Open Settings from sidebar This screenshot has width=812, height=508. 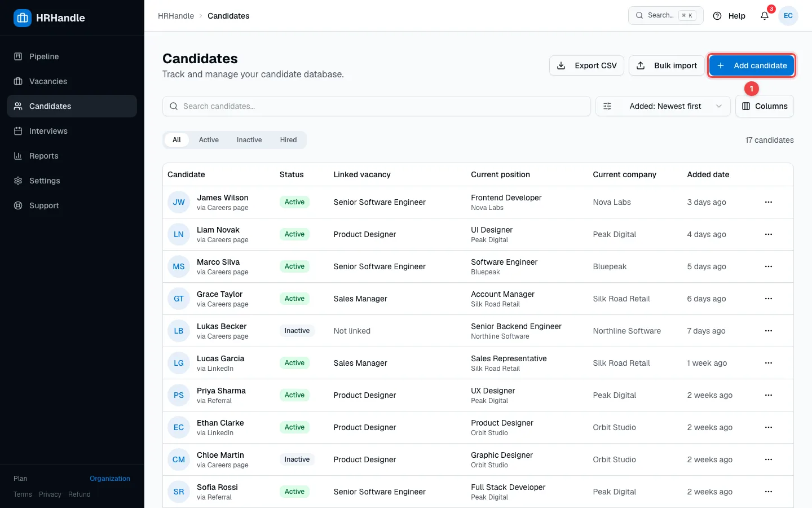pyautogui.click(x=72, y=181)
